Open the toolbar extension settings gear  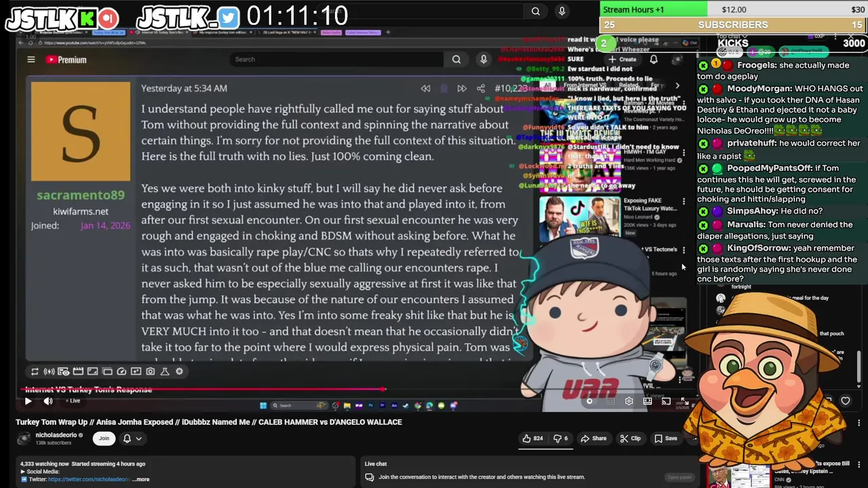[x=179, y=371]
